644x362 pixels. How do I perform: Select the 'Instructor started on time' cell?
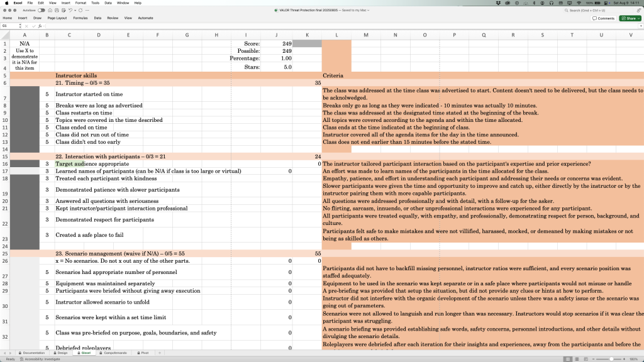(69, 94)
